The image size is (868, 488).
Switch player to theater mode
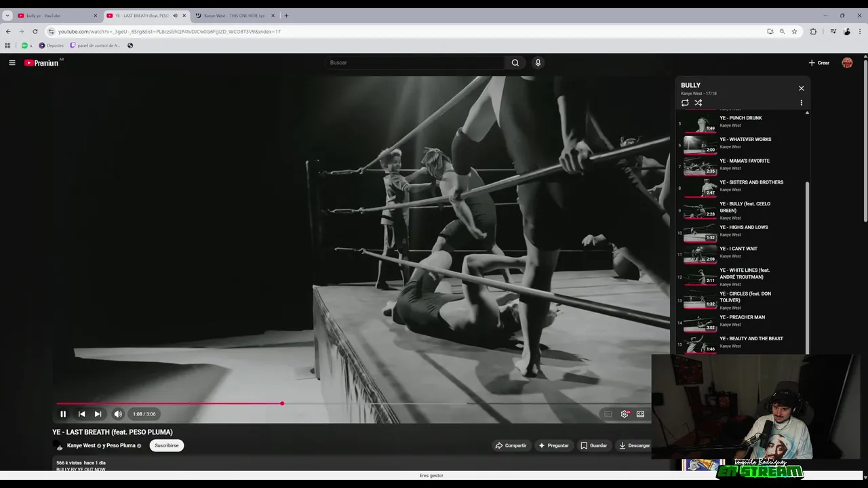[x=640, y=414]
